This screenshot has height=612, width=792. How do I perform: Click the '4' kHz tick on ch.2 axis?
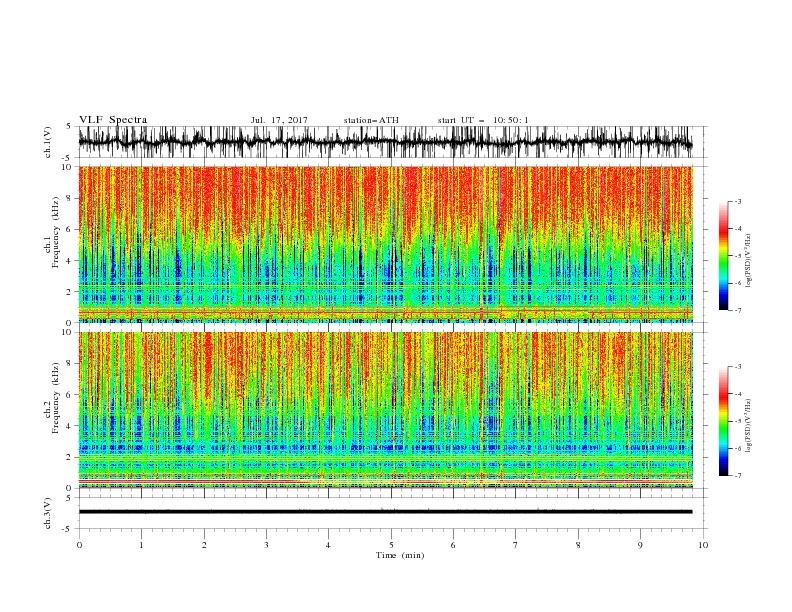tap(69, 426)
